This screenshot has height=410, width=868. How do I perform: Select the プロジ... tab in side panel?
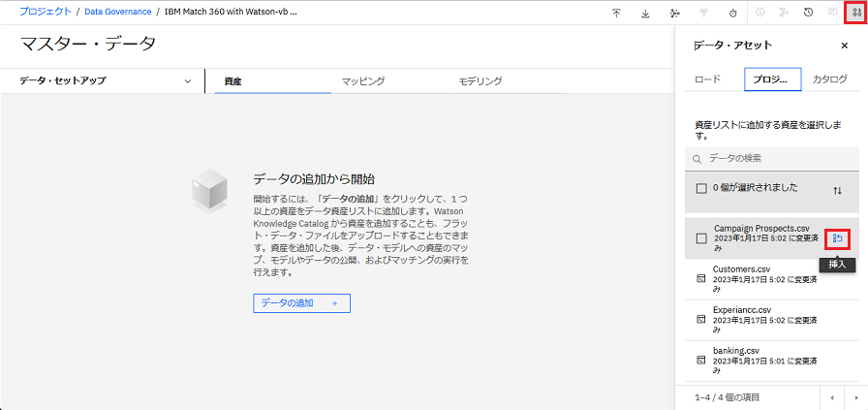click(773, 79)
